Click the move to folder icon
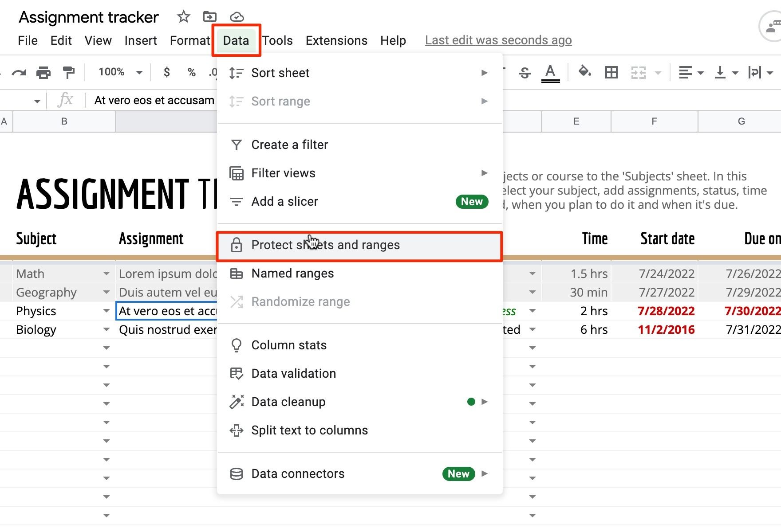The width and height of the screenshot is (781, 532). tap(209, 17)
